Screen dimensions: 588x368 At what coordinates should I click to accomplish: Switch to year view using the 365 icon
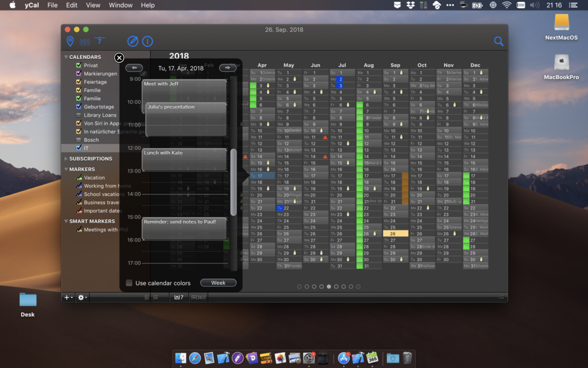click(x=85, y=41)
